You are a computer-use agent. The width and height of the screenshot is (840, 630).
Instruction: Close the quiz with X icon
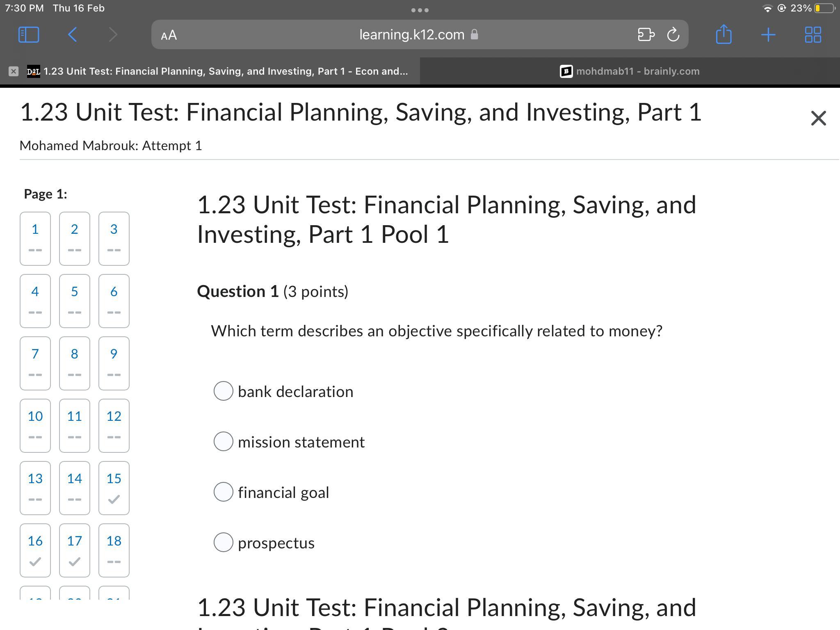pyautogui.click(x=818, y=119)
